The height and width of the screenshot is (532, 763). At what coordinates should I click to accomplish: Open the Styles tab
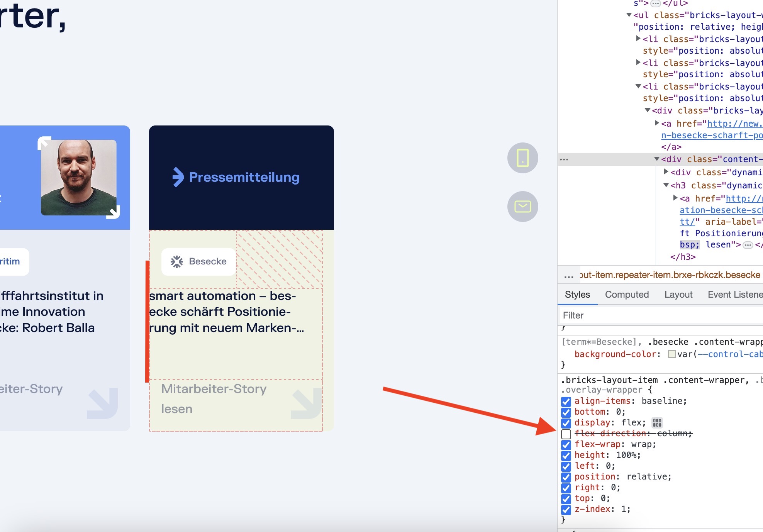tap(577, 295)
